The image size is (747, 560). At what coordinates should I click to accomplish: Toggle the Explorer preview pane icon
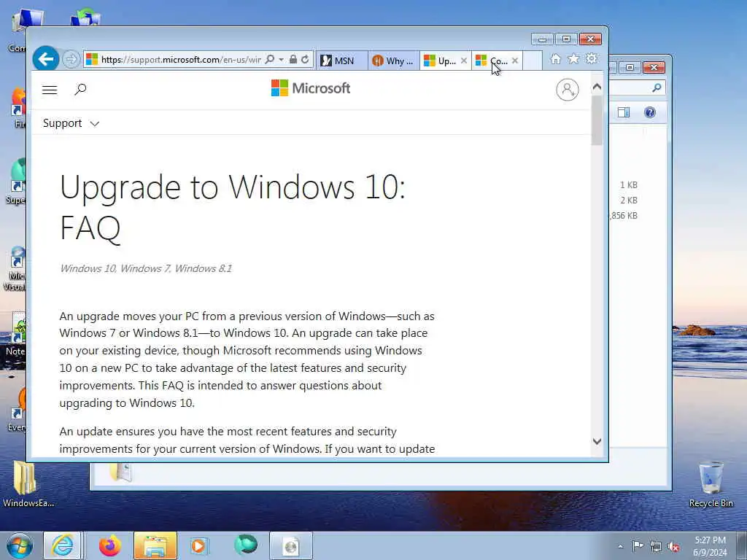pos(624,112)
